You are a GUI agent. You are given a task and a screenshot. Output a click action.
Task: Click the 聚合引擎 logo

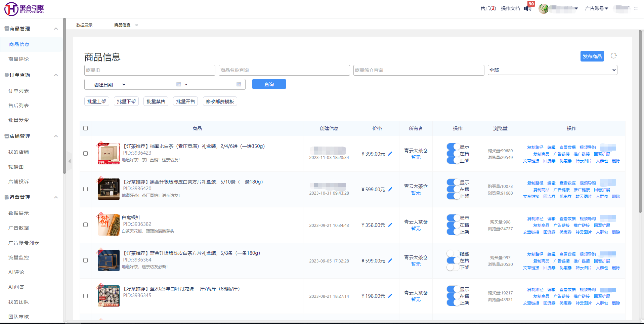pyautogui.click(x=24, y=9)
